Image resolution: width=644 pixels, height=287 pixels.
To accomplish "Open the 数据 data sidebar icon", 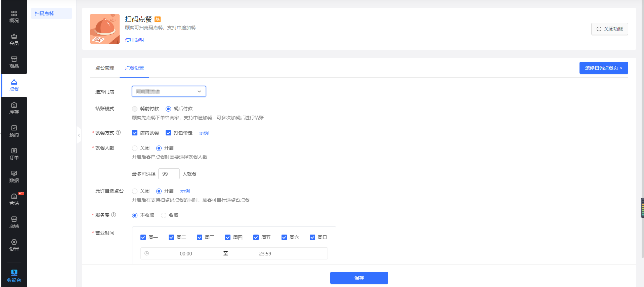I will 14,177.
